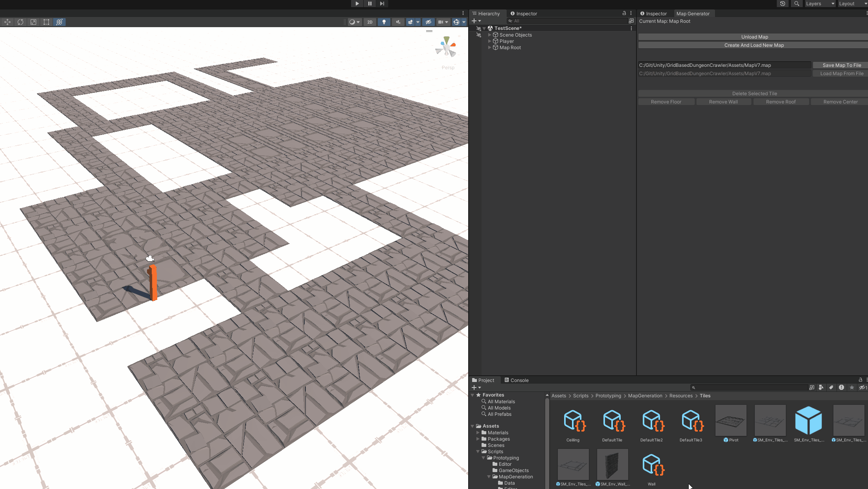The width and height of the screenshot is (868, 489).
Task: Toggle 2D scene view mode
Action: pyautogui.click(x=370, y=22)
